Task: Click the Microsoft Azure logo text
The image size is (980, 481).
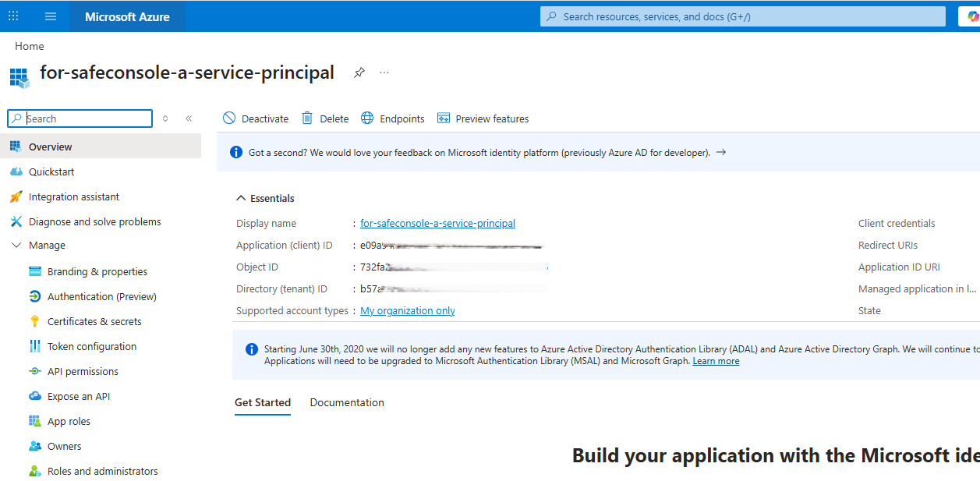Action: pyautogui.click(x=127, y=16)
